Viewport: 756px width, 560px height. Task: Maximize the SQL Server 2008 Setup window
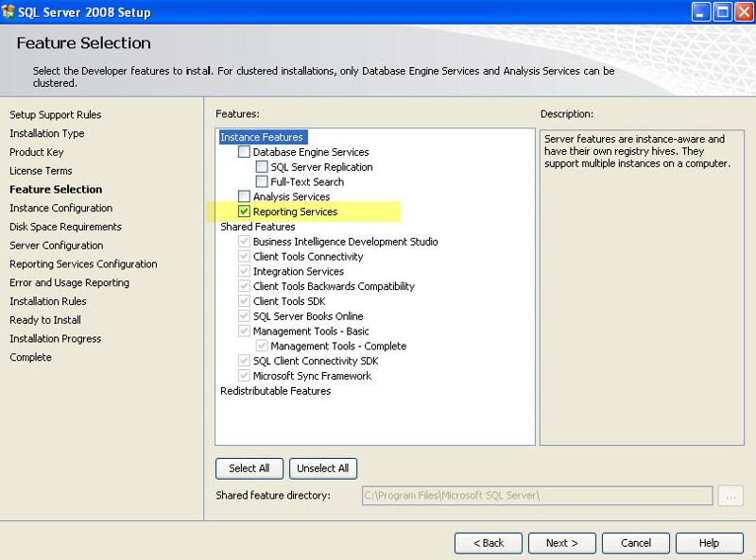pos(722,12)
